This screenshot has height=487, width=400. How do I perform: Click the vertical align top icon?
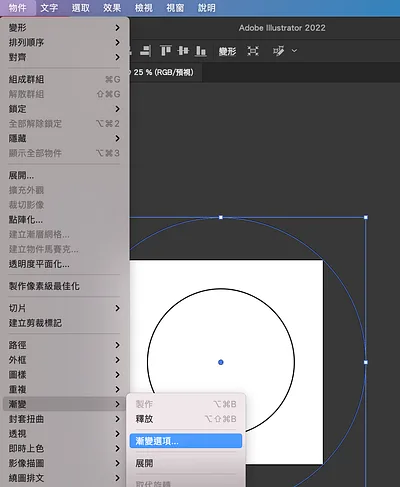coord(166,51)
